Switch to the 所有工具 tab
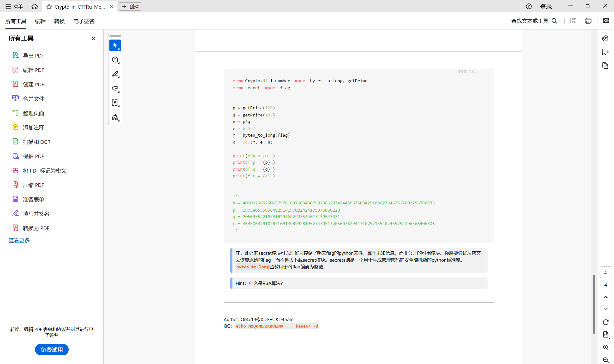Image resolution: width=614 pixels, height=364 pixels. (x=16, y=21)
